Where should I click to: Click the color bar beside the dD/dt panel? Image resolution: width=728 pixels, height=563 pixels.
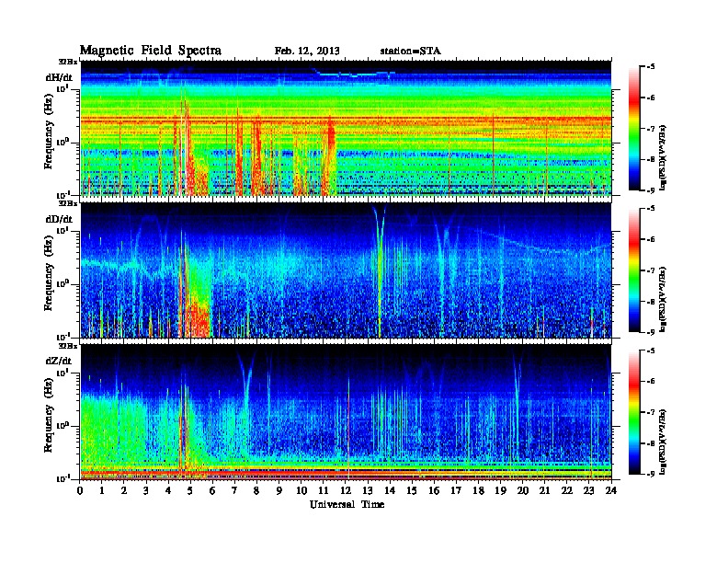(x=634, y=270)
